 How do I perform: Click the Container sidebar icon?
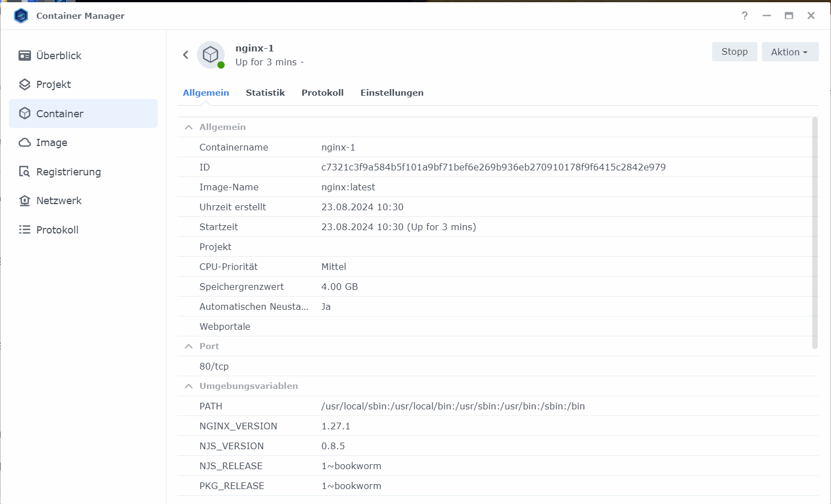[x=25, y=113]
